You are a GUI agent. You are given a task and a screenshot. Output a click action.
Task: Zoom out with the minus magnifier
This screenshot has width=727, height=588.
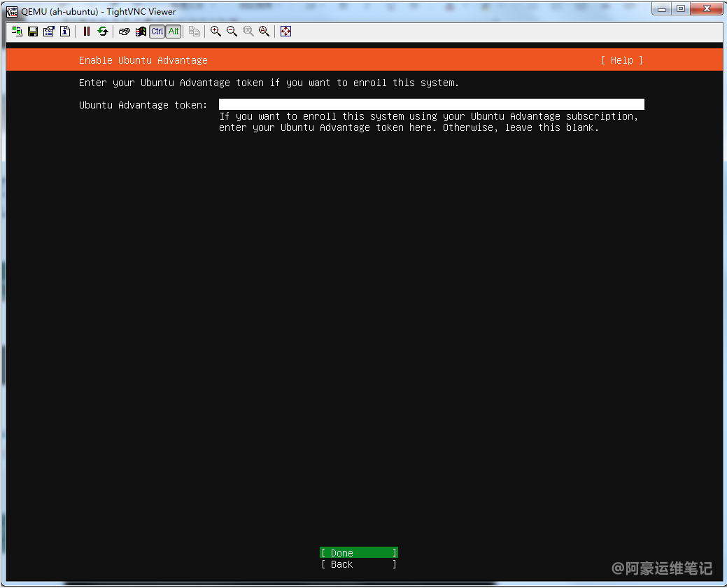tap(232, 31)
